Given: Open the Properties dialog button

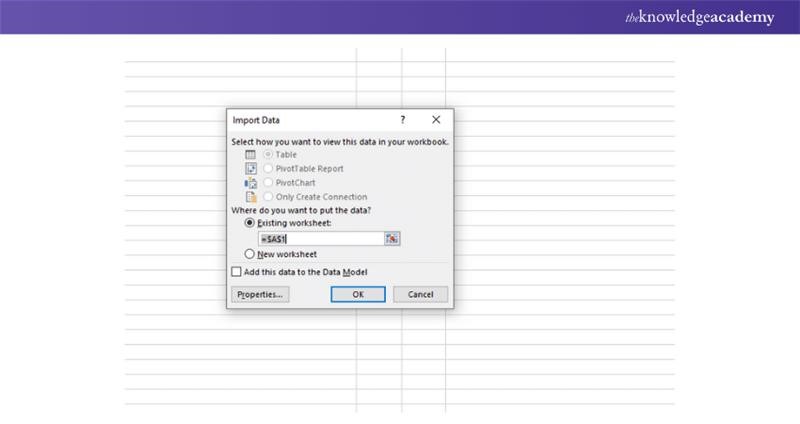Looking at the screenshot, I should point(260,294).
